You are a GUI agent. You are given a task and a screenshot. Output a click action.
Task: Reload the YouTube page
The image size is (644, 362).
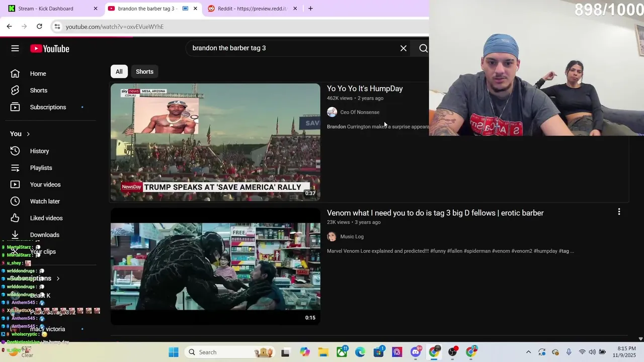pyautogui.click(x=39, y=26)
